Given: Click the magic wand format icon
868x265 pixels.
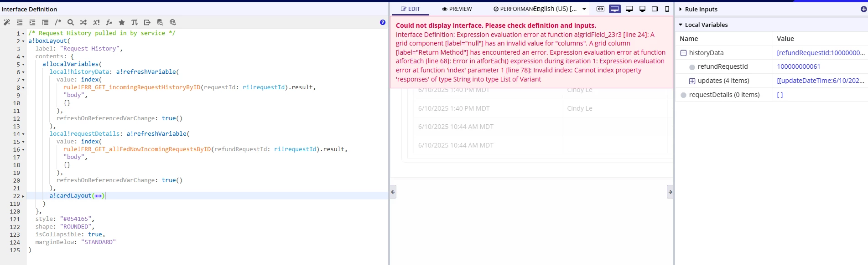Looking at the screenshot, I should [x=7, y=22].
